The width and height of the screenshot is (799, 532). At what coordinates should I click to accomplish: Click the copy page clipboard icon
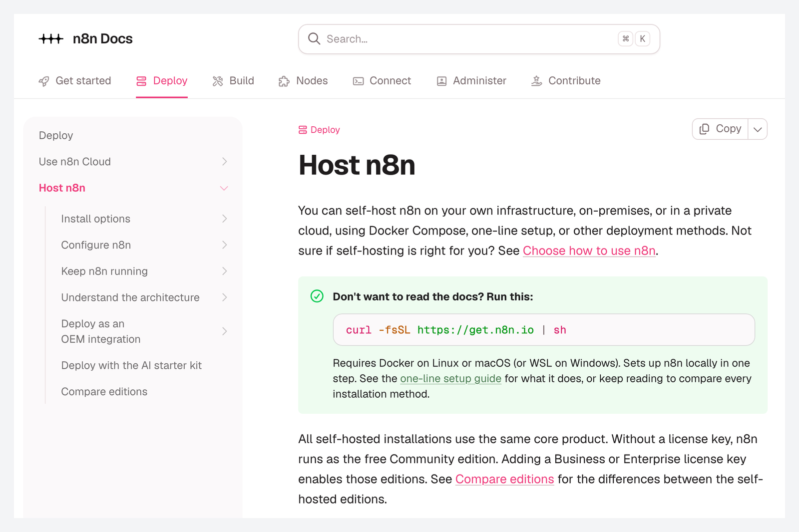pyautogui.click(x=704, y=129)
